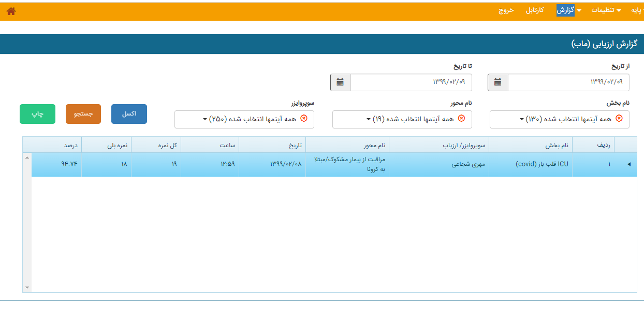Open the نام محور dropdown
Viewport: 644px width, 314px height.
pyautogui.click(x=402, y=119)
